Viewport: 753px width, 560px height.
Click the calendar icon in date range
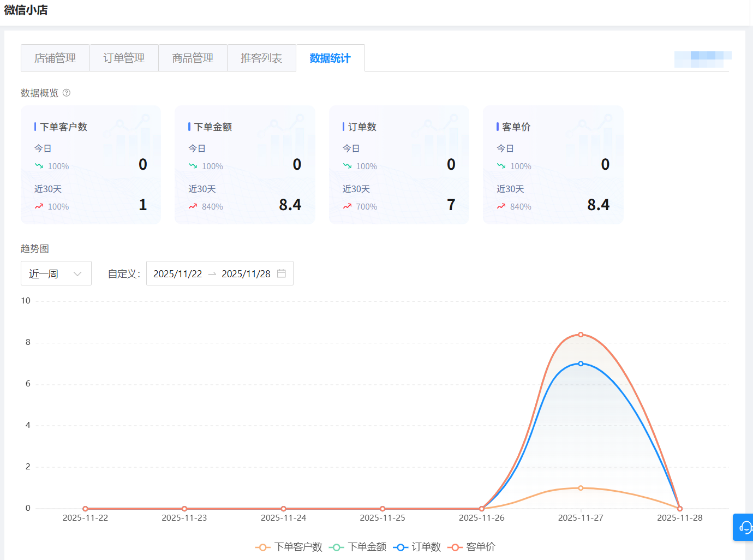click(x=282, y=273)
